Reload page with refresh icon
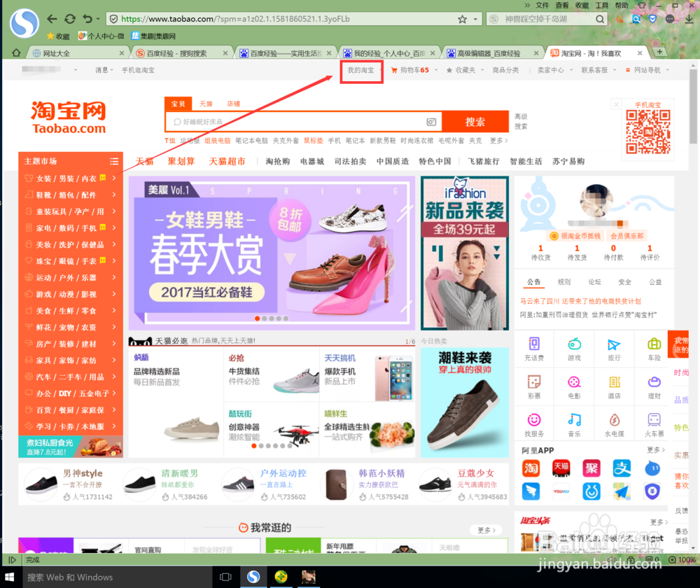The width and height of the screenshot is (700, 588). click(x=70, y=19)
